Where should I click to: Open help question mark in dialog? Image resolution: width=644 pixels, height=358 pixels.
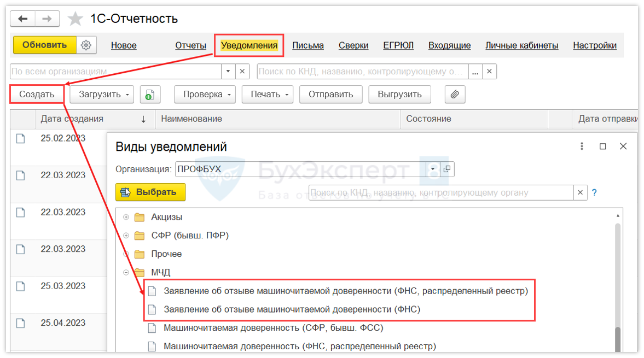click(594, 192)
